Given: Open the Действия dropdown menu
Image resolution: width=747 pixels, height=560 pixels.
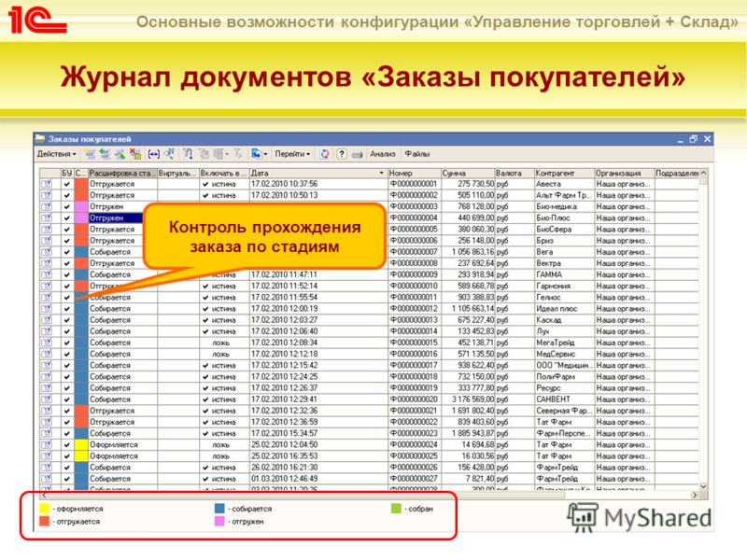Looking at the screenshot, I should pos(57,154).
